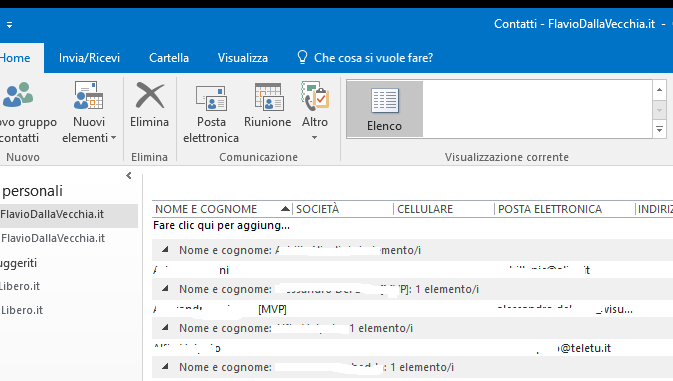Image resolution: width=673 pixels, height=381 pixels.
Task: Collapse the first Nome e cognome group
Action: pos(165,249)
